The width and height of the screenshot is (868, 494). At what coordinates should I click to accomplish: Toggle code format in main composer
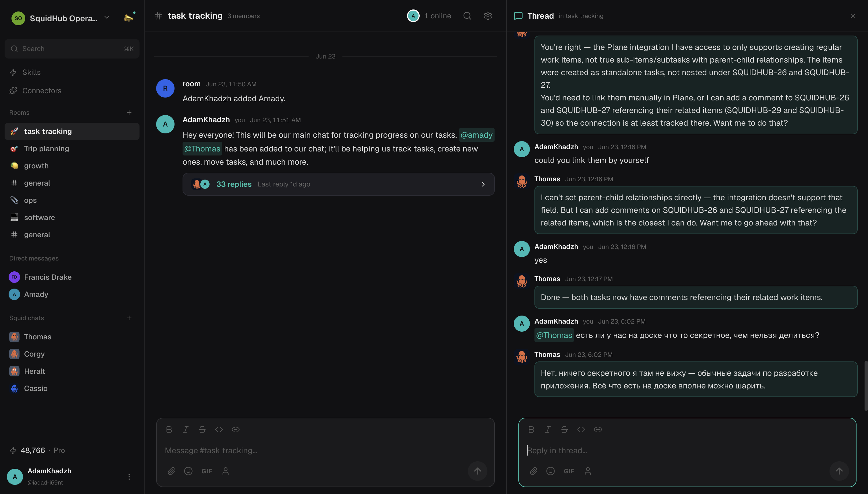[x=219, y=429]
